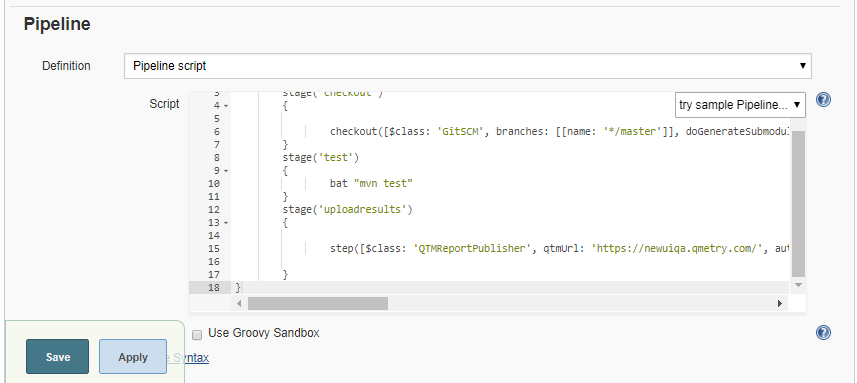Open help for Use Groovy Sandbox
857x383 pixels.
(x=823, y=333)
